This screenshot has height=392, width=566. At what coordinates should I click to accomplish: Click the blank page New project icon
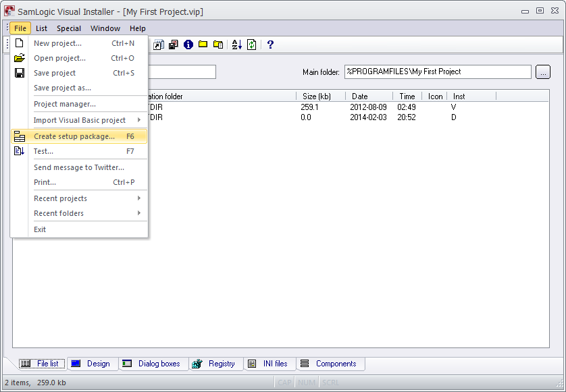pyautogui.click(x=19, y=43)
